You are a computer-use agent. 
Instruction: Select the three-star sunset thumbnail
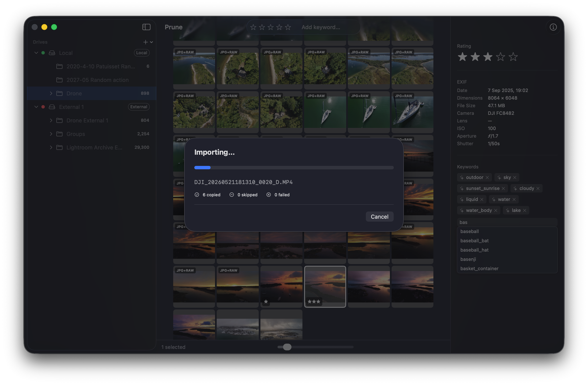click(325, 286)
